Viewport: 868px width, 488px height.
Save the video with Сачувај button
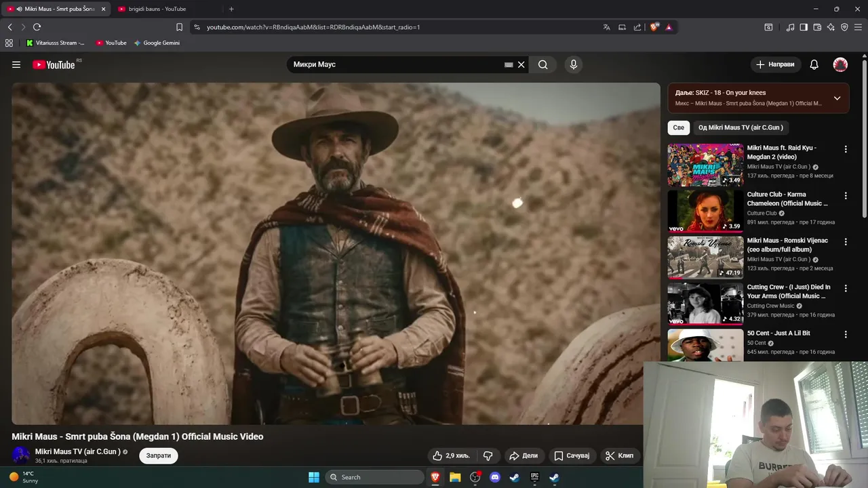pyautogui.click(x=572, y=455)
